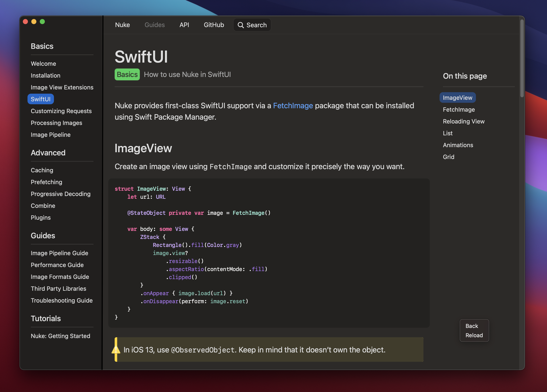Open the Combine page
Screen dimensions: 547x392
43,206
